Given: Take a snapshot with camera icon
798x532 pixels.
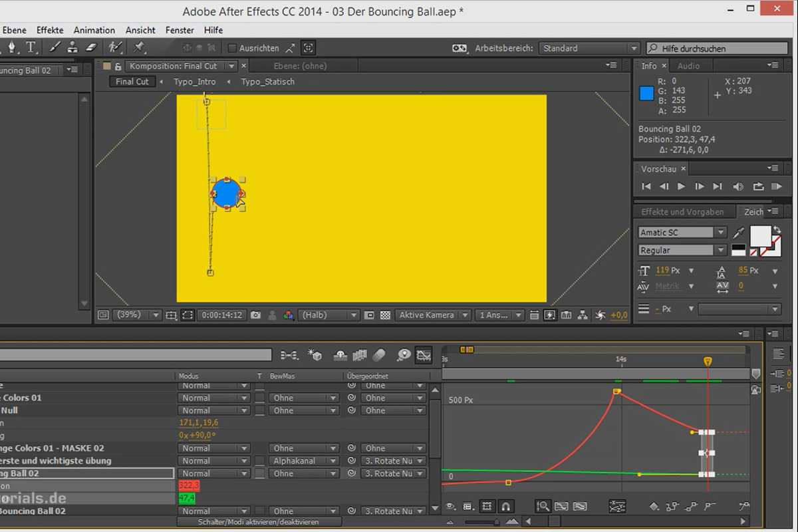Looking at the screenshot, I should click(256, 315).
